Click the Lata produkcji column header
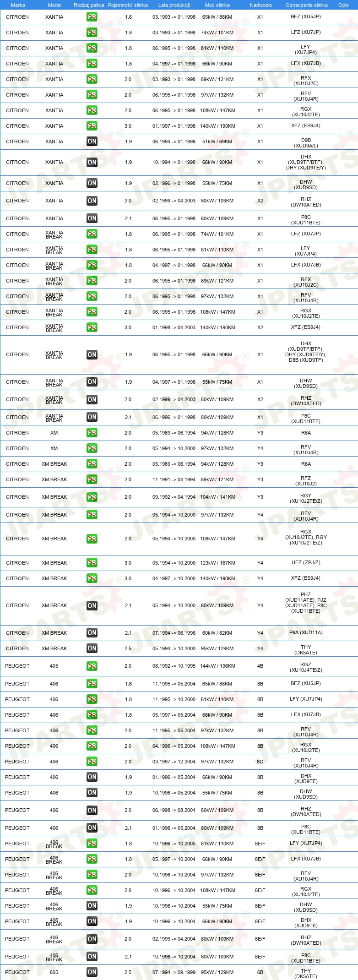The height and width of the screenshot is (980, 358). [174, 5]
